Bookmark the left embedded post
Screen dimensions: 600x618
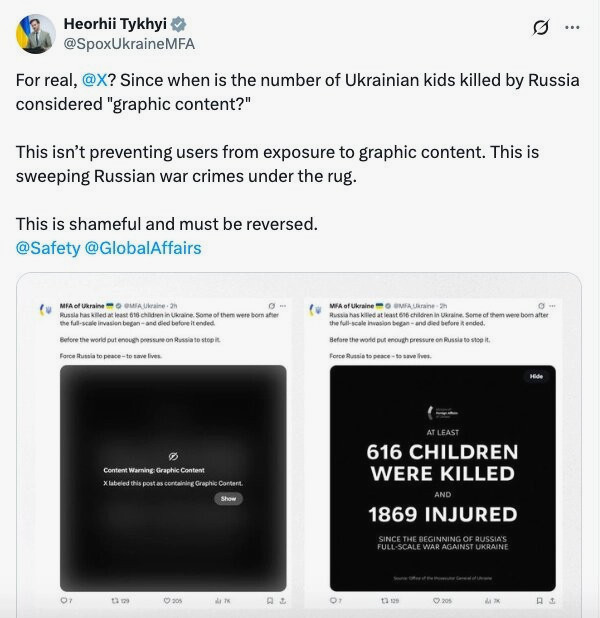[270, 601]
